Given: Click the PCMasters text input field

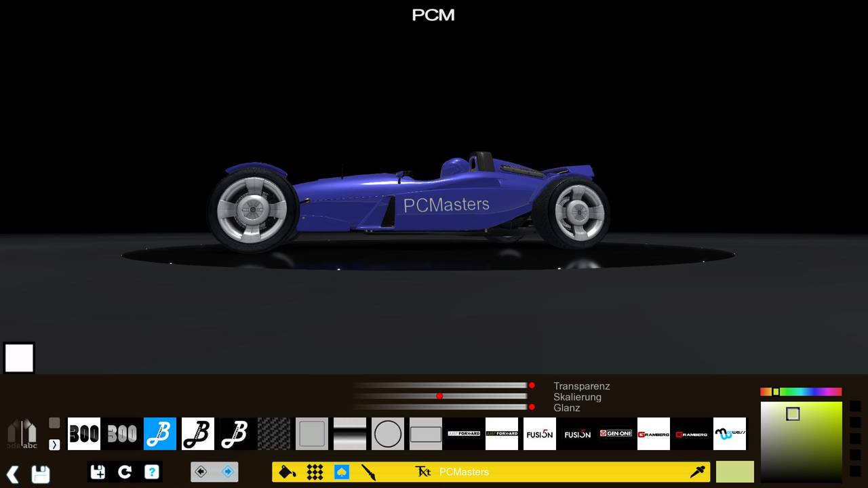Looking at the screenshot, I should pos(561,472).
